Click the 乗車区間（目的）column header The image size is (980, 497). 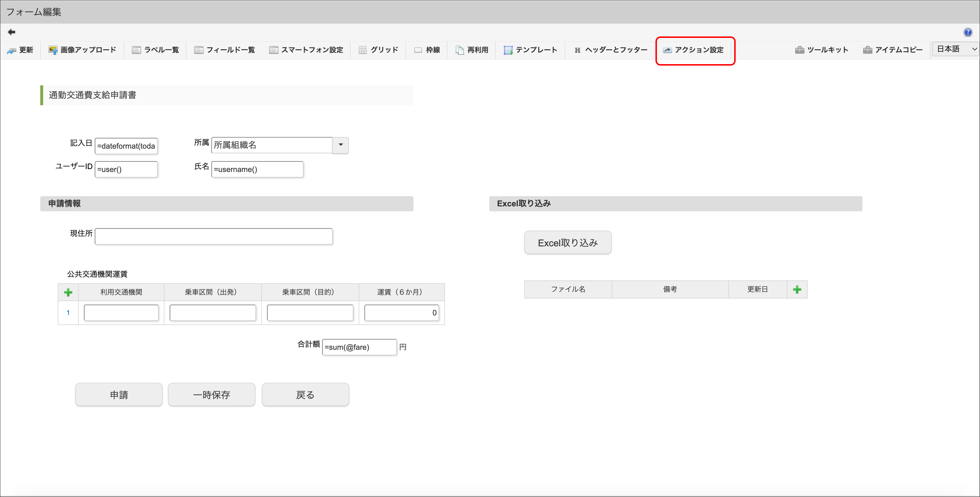pos(310,292)
